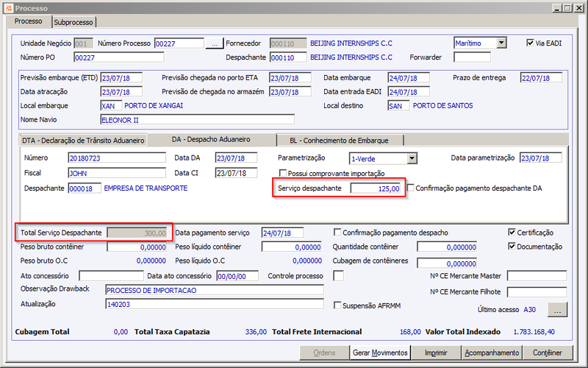The height and width of the screenshot is (368, 588).
Task: Click Data pagamento serviço field
Action: pos(282,233)
